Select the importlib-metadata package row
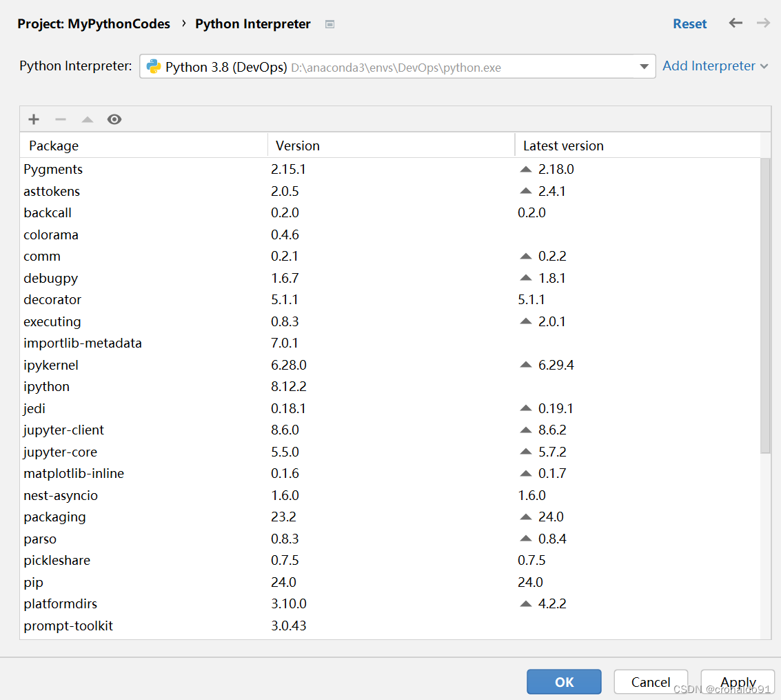This screenshot has width=781, height=700. [390, 343]
